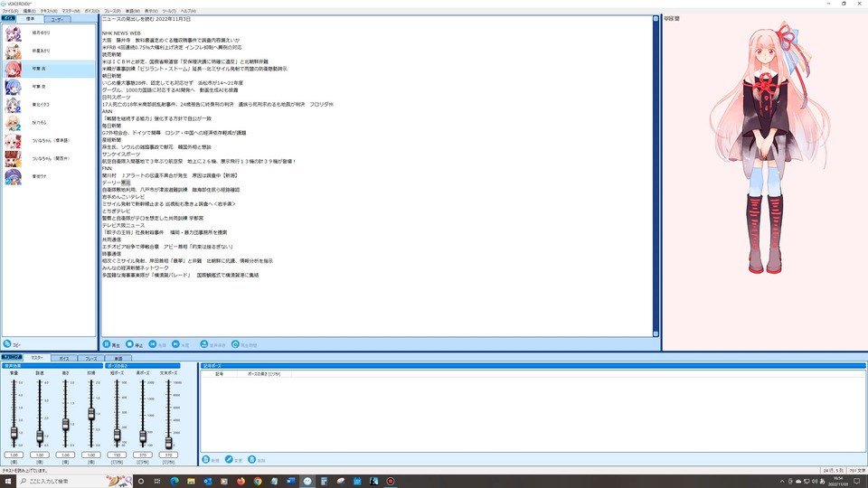Click the 高さ pitch slider handle
This screenshot has height=488, width=868.
[65, 425]
